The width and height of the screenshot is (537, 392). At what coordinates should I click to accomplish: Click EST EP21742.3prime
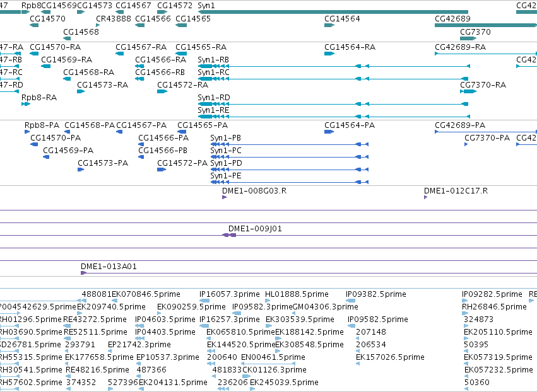pyautogui.click(x=110, y=351)
